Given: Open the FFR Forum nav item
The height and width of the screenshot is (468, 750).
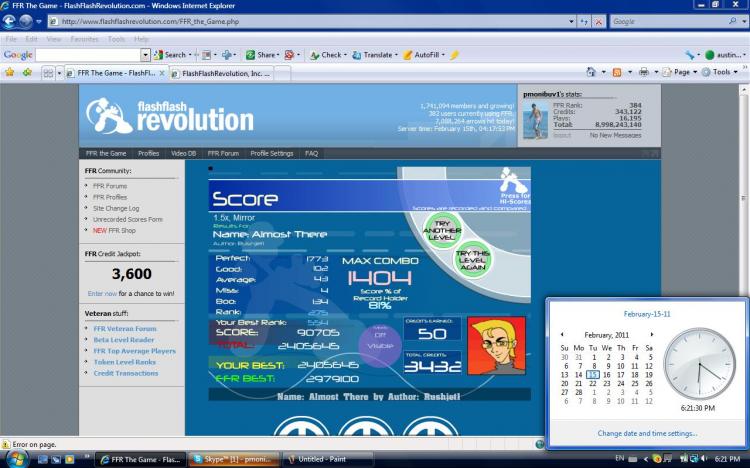Looking at the screenshot, I should [223, 154].
